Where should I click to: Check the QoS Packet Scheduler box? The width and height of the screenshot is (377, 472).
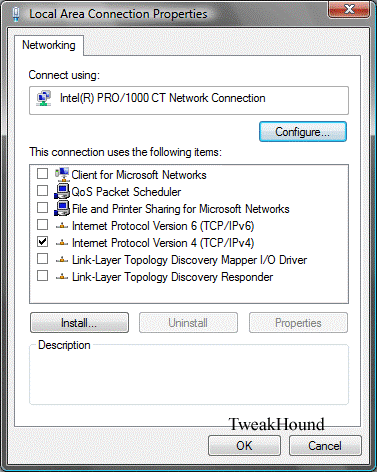[42, 191]
